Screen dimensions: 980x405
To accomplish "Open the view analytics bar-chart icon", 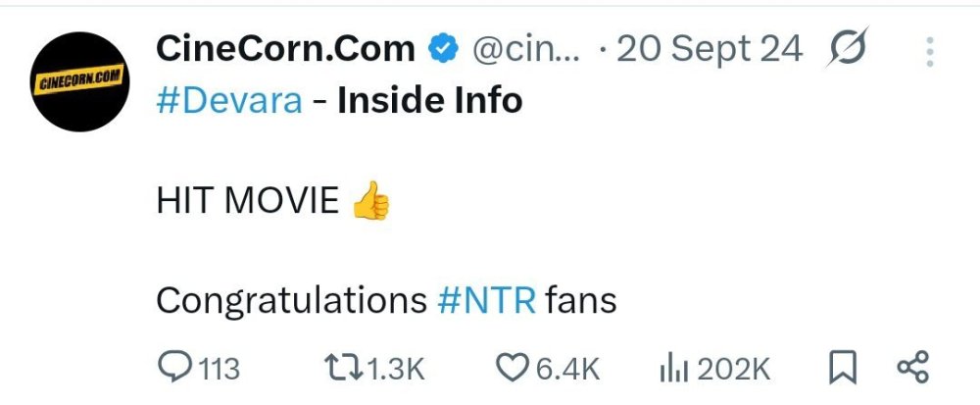I will point(674,370).
